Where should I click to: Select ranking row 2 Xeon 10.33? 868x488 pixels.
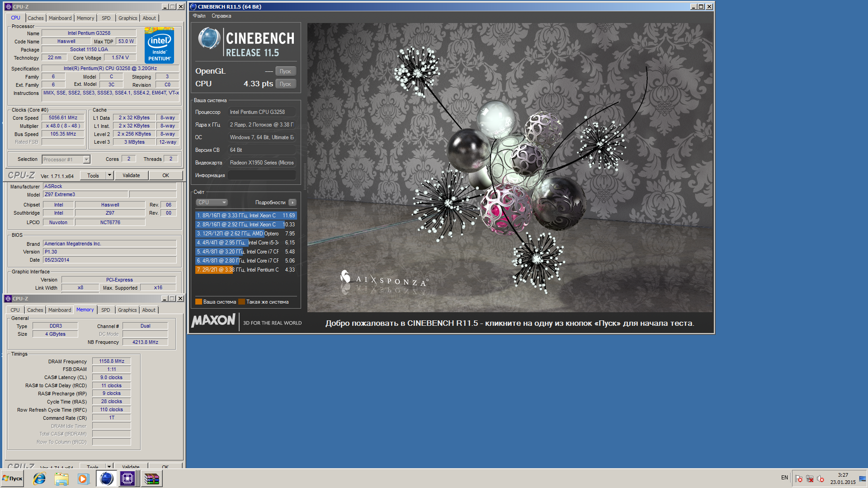[x=246, y=225]
